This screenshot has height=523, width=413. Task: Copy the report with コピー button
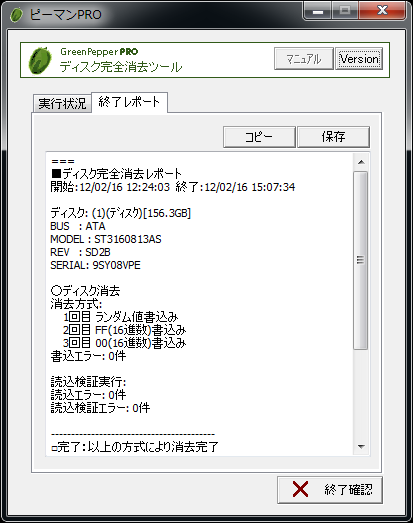point(259,137)
